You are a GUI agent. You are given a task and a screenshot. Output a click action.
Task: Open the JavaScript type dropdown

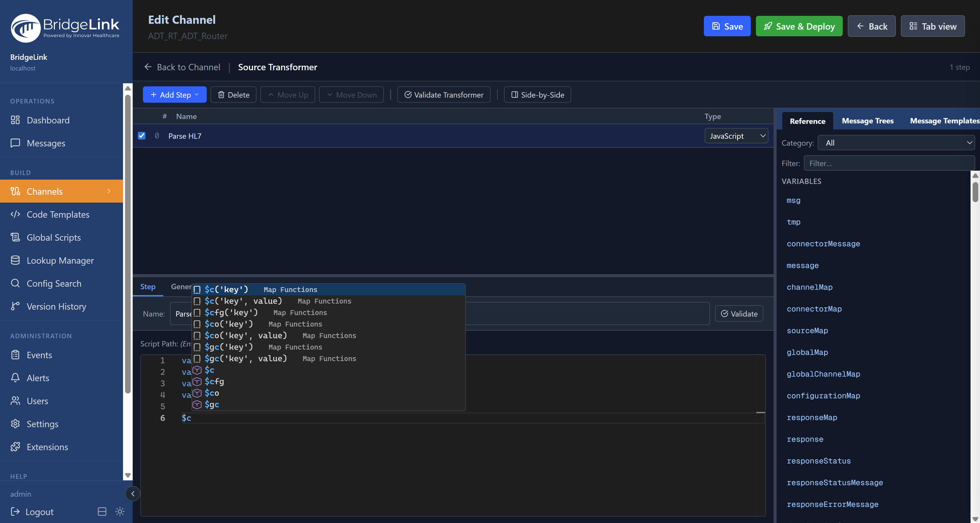pos(736,136)
